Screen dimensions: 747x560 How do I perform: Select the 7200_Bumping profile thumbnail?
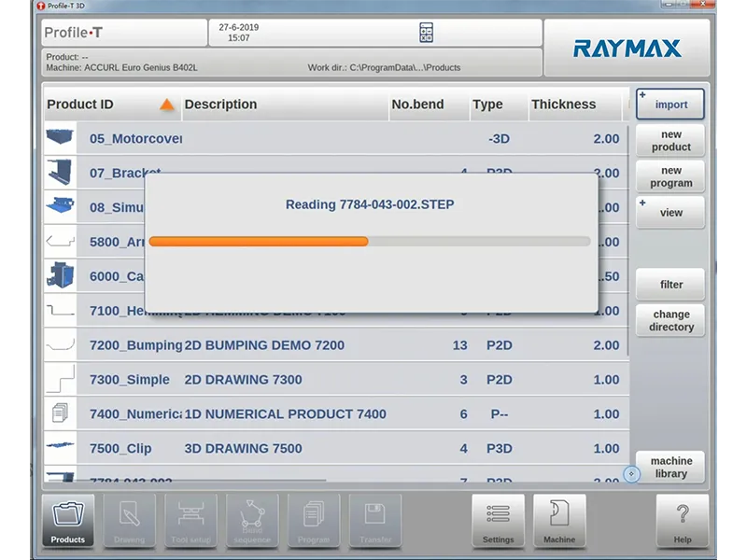tap(60, 344)
